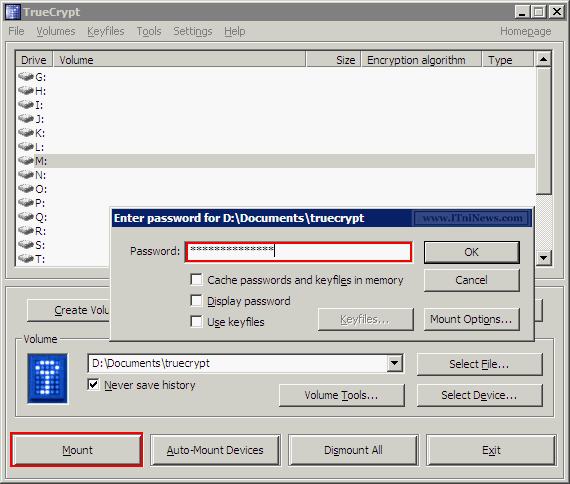Sort by Encryption algorithm column header
The height and width of the screenshot is (484, 570).
421,60
